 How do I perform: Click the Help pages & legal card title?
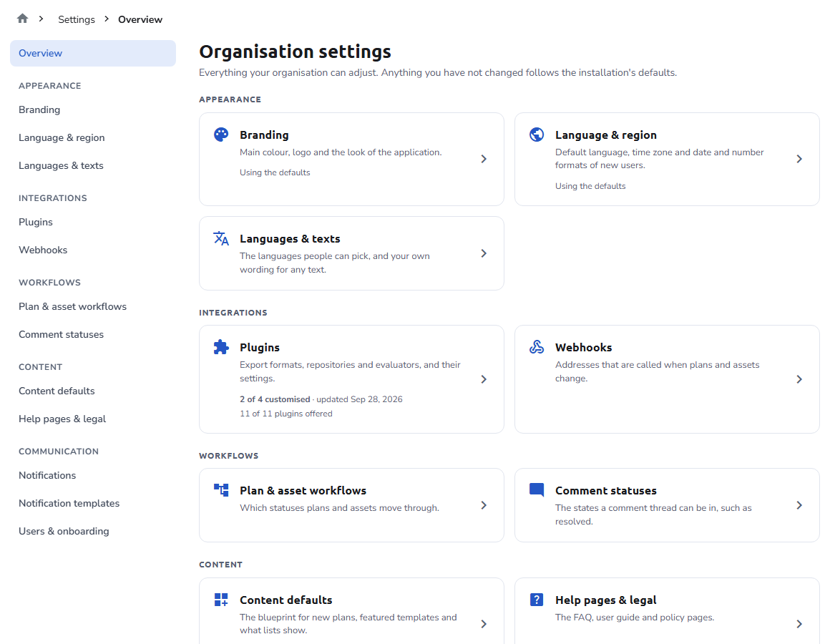[606, 600]
